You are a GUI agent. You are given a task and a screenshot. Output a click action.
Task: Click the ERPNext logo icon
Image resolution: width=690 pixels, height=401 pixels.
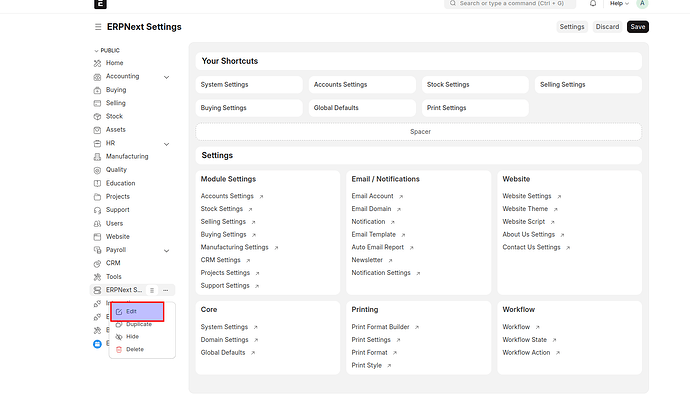point(100,4)
